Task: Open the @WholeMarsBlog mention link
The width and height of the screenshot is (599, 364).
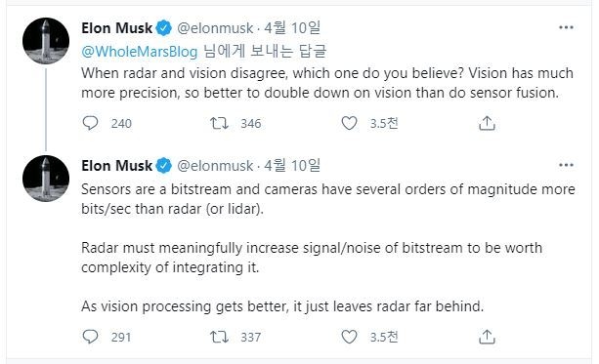Action: 140,52
